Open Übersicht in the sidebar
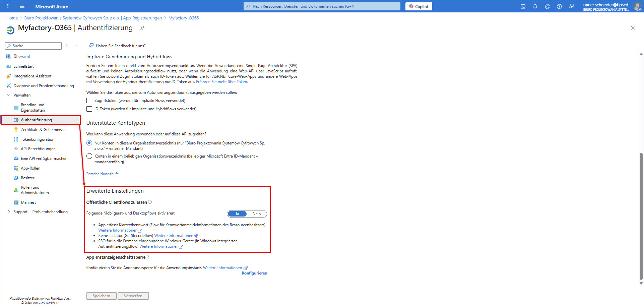 [x=22, y=57]
